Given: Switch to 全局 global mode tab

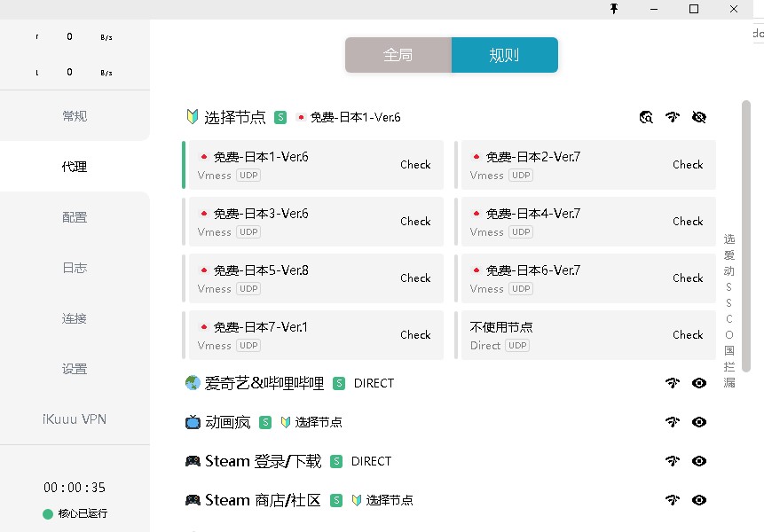Looking at the screenshot, I should click(x=398, y=55).
